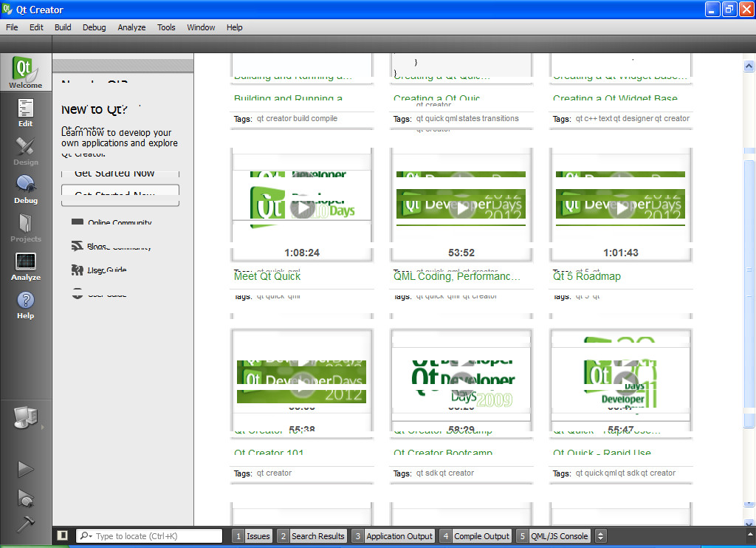
Task: Open the Welcome mode
Action: [26, 72]
